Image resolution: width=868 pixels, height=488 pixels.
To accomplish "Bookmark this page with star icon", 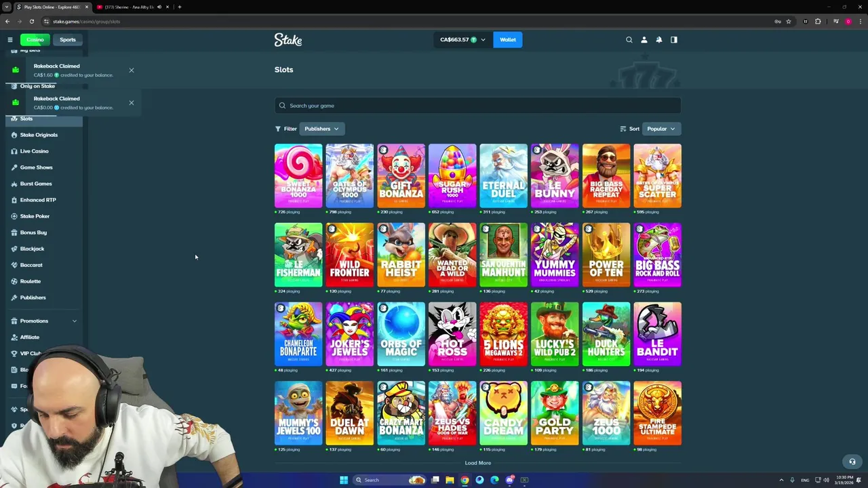I will 789,21.
